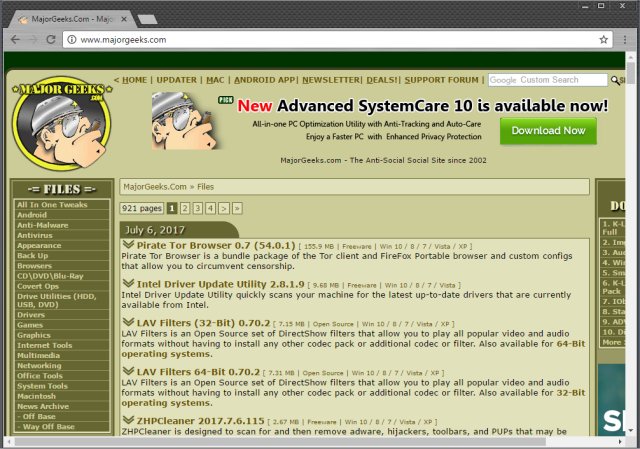
Task: Open Internet Tools category
Action: pos(62,345)
